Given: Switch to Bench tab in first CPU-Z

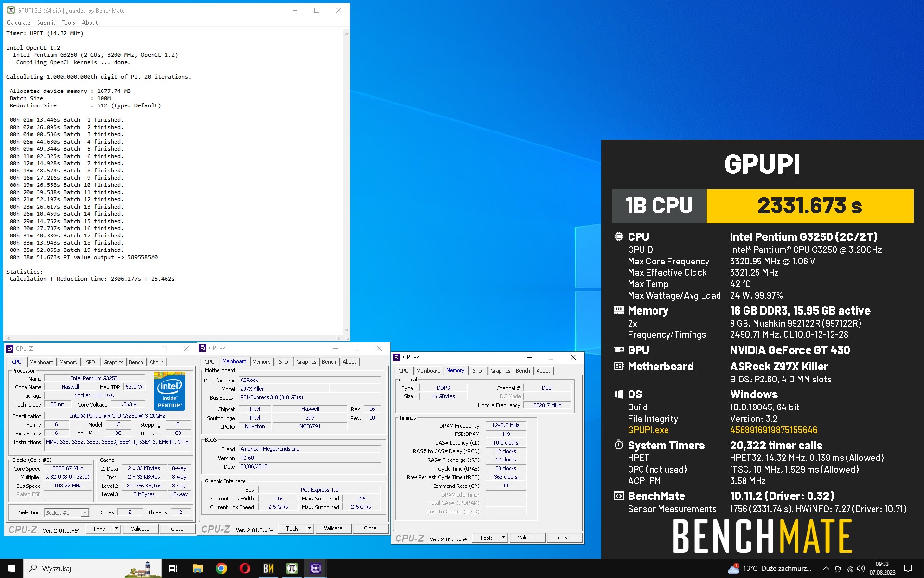Looking at the screenshot, I should [x=136, y=362].
